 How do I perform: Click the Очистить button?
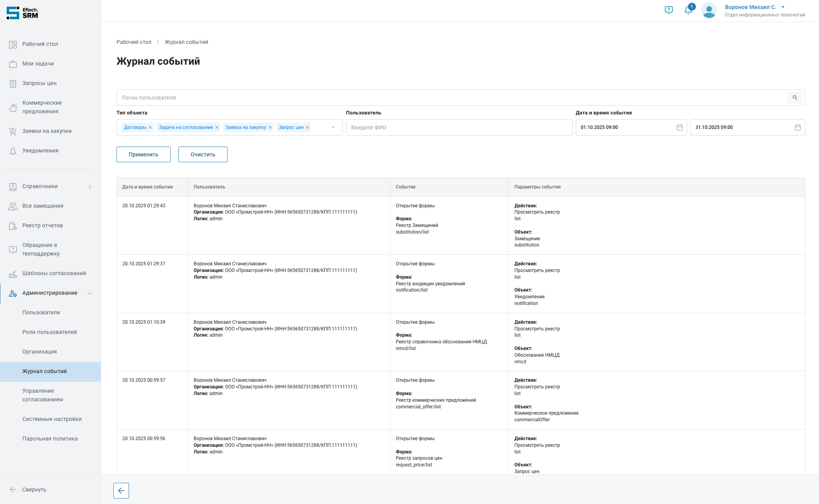[203, 154]
